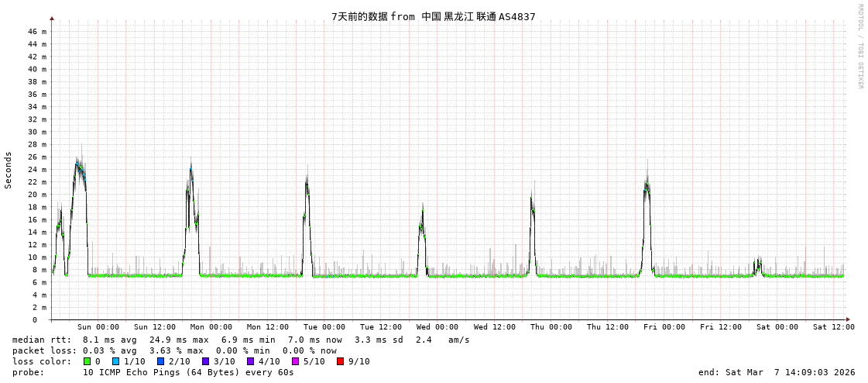Click the light blue 1/10 loss swatch
Viewport: 868px width, 383px height.
tap(115, 361)
